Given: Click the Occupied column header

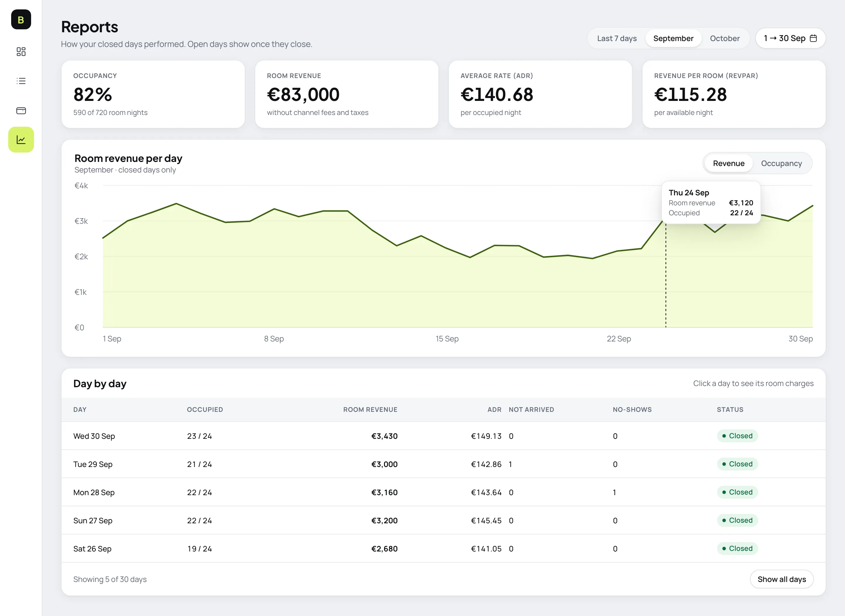Looking at the screenshot, I should pos(205,409).
